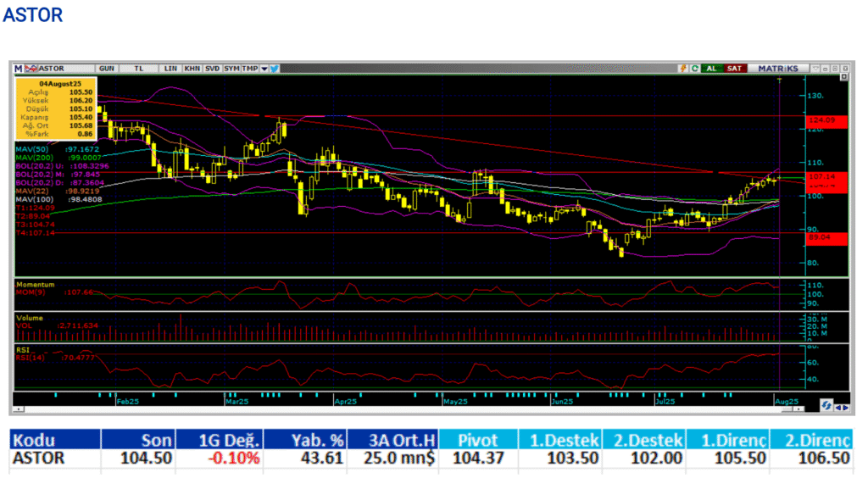868x478 pixels.
Task: Toggle the SYM toolbar button
Action: tap(232, 69)
